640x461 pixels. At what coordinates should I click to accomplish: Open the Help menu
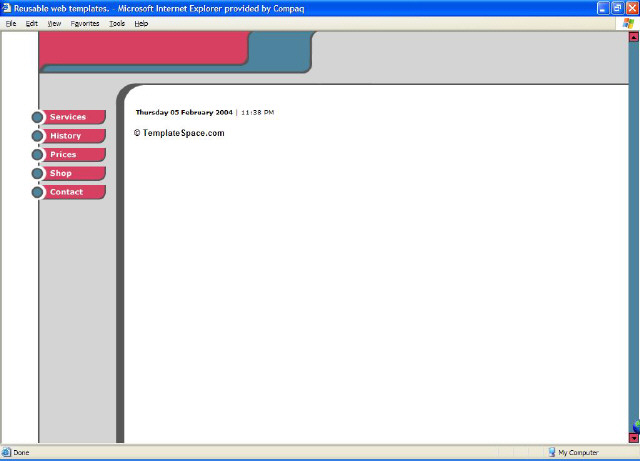click(141, 23)
